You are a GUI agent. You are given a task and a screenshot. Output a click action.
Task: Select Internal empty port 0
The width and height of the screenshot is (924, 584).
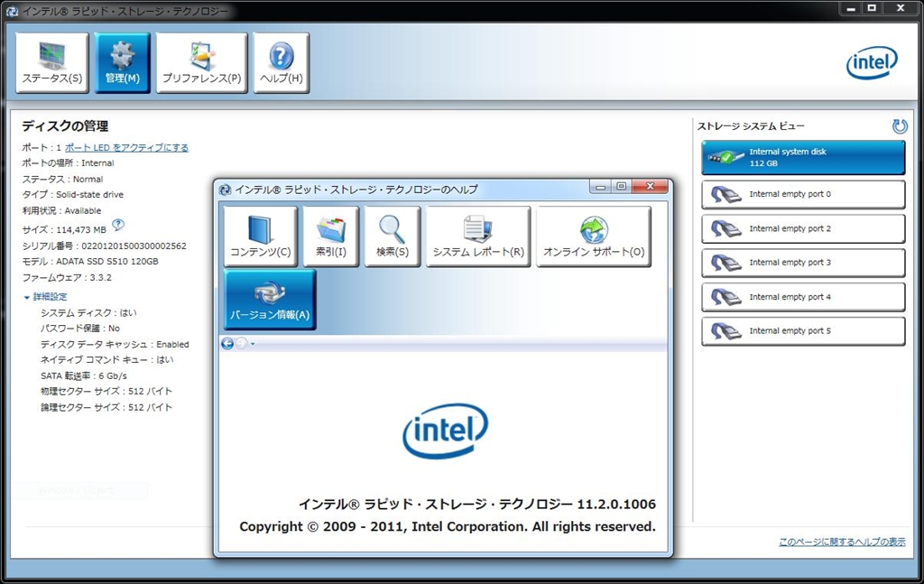pyautogui.click(x=803, y=194)
